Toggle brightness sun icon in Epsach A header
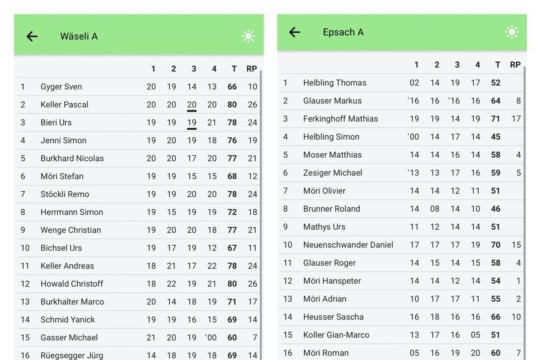Screen dimensions: 540x360 [x=512, y=32]
